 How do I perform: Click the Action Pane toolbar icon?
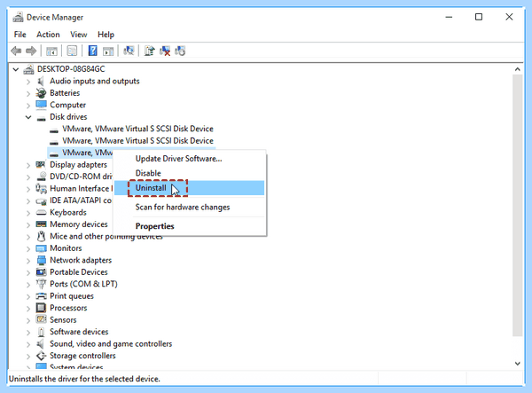pyautogui.click(x=108, y=51)
